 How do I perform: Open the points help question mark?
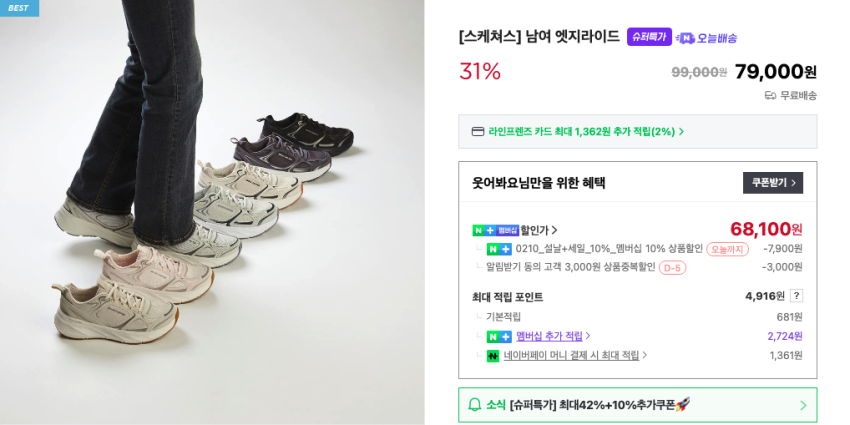[x=796, y=296]
